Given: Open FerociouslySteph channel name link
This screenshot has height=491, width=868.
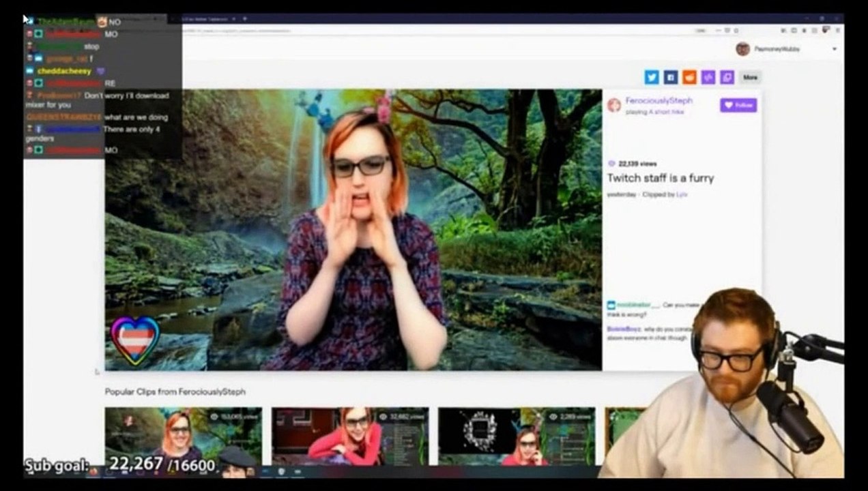Looking at the screenshot, I should pos(659,100).
